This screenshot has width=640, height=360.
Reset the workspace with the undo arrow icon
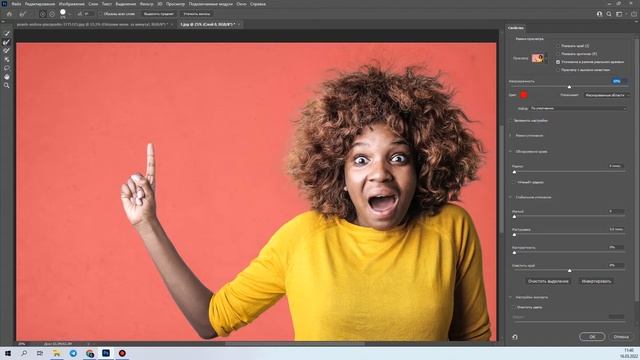[515, 337]
